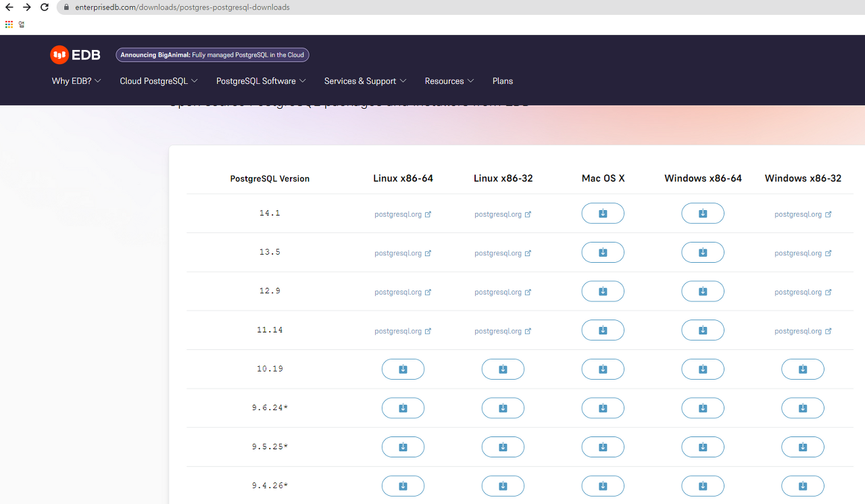Viewport: 865px width, 504px height.
Task: Select the Linux x86-64 column header
Action: coord(403,178)
